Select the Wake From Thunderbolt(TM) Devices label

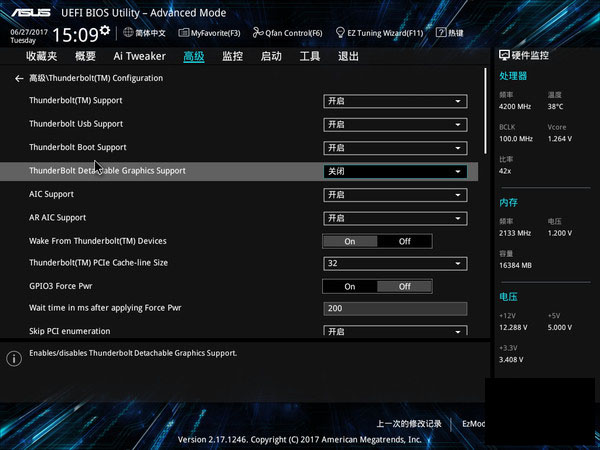pyautogui.click(x=98, y=241)
